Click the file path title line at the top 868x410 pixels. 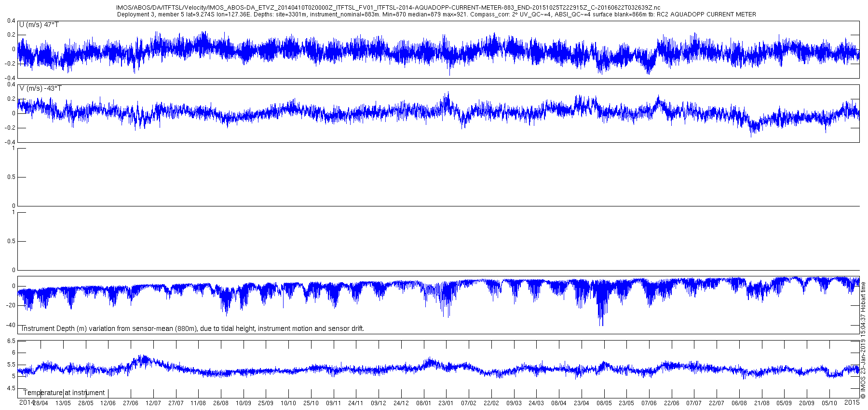(388, 8)
